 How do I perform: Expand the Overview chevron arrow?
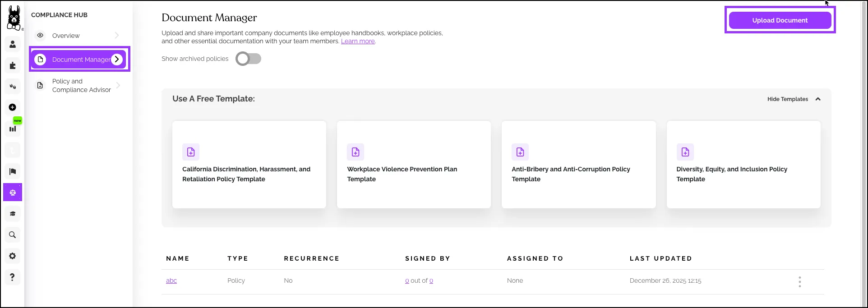[117, 35]
